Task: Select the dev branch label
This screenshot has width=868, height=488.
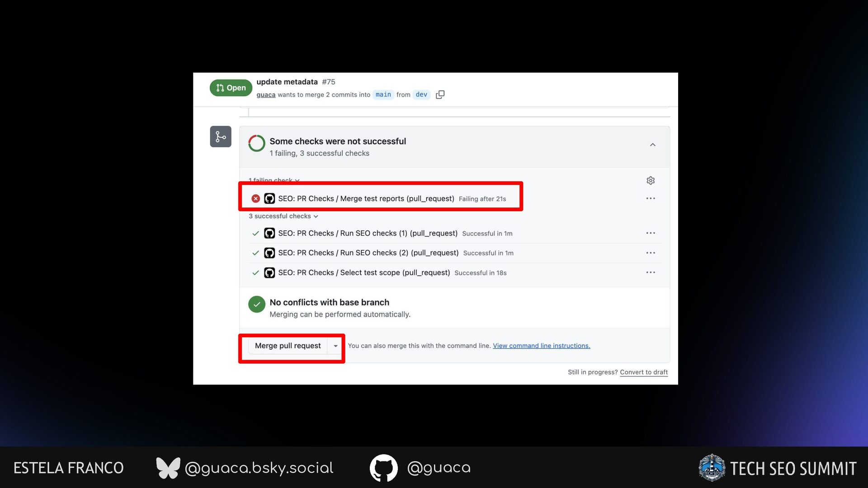Action: coord(421,94)
